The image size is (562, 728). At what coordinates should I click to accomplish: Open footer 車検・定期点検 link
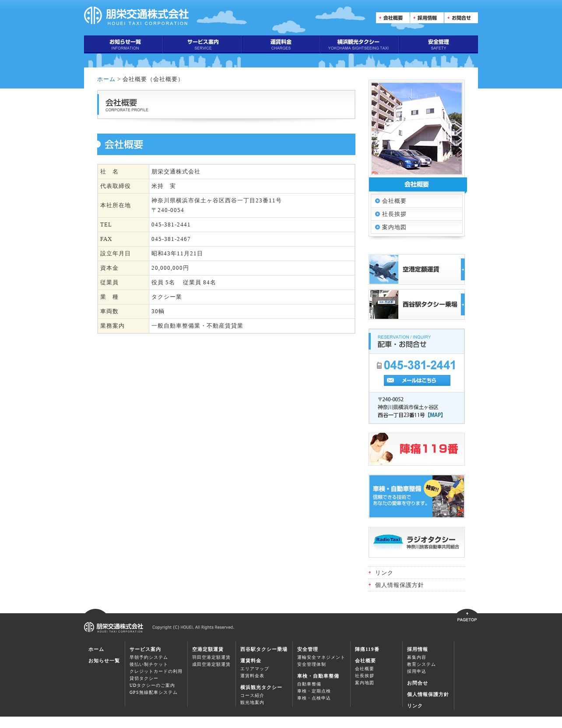[x=314, y=691]
